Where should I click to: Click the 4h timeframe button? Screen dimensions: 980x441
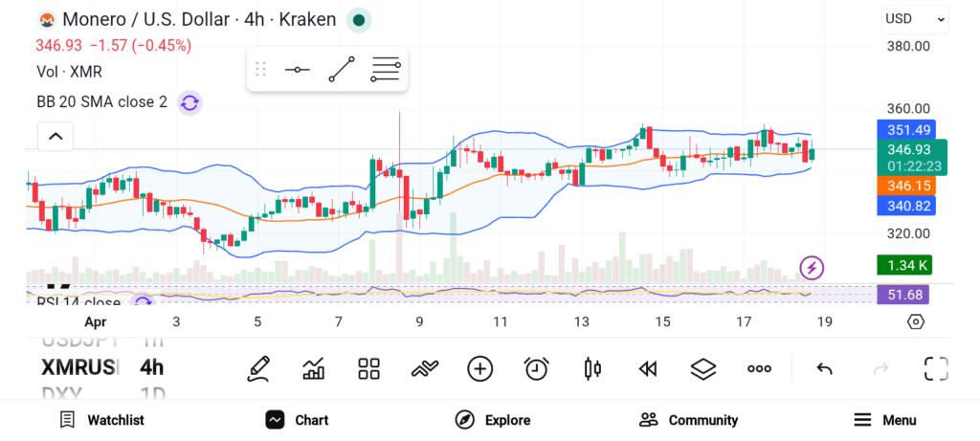coord(151,367)
